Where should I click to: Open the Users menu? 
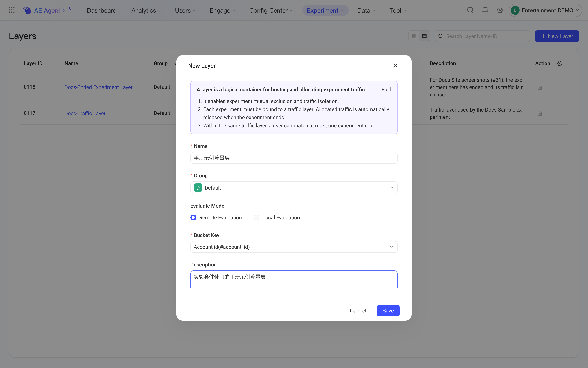click(x=185, y=10)
